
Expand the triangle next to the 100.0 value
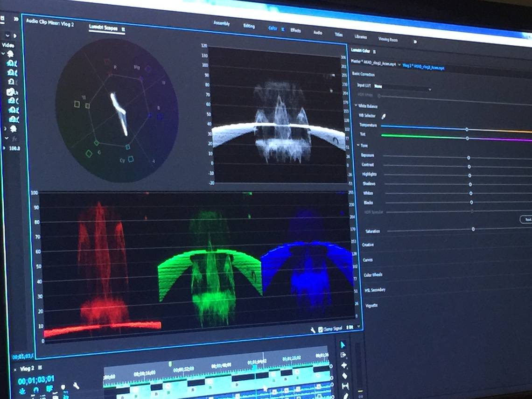coord(4,148)
